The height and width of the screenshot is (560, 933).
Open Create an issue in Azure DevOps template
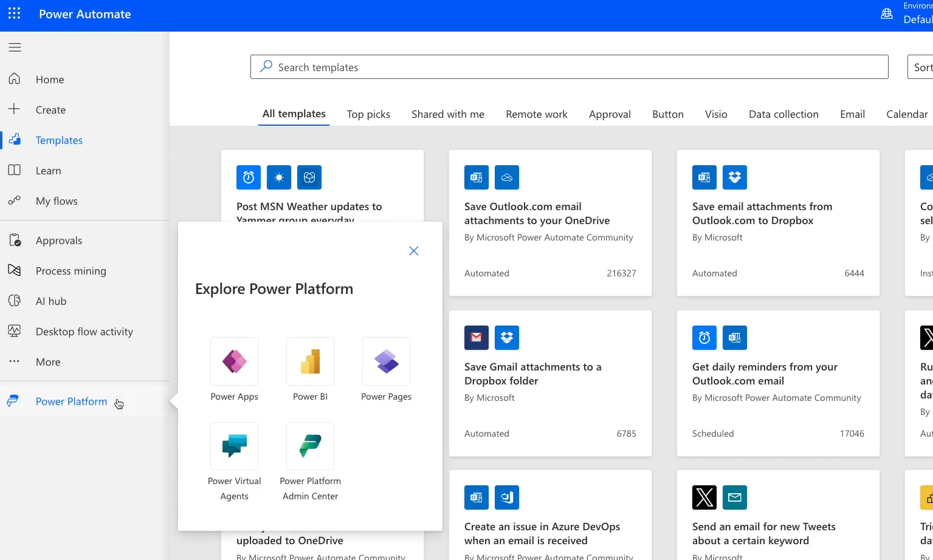(x=550, y=515)
